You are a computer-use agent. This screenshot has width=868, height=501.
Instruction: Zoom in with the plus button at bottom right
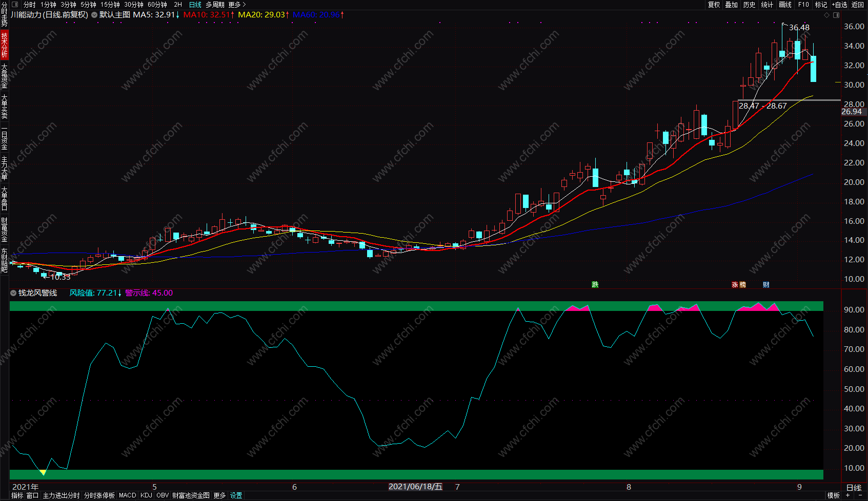coord(848,495)
